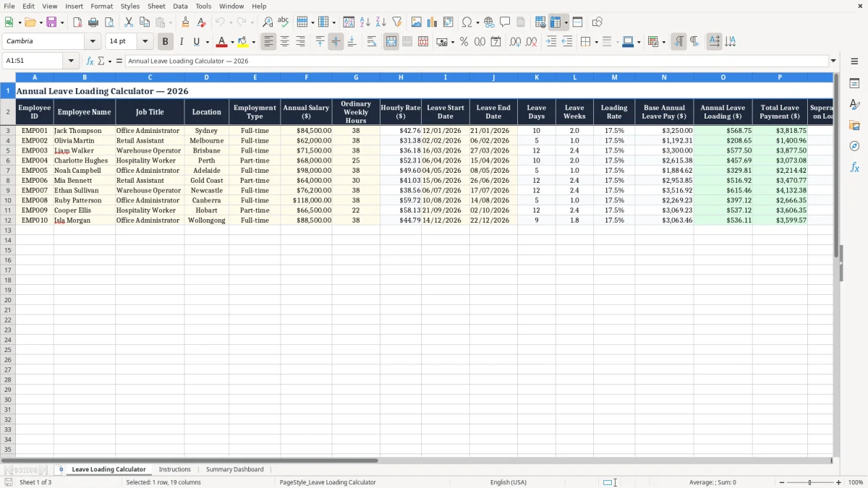Apply the yellow background color

click(243, 42)
